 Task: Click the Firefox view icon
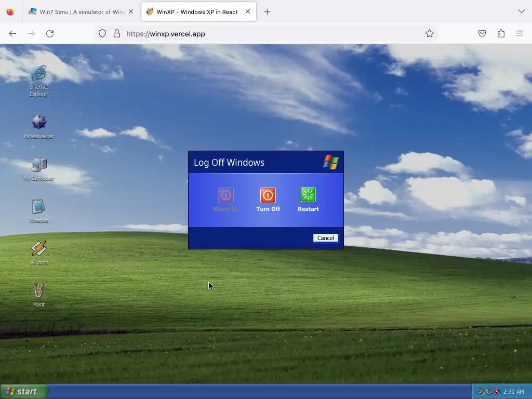point(10,12)
